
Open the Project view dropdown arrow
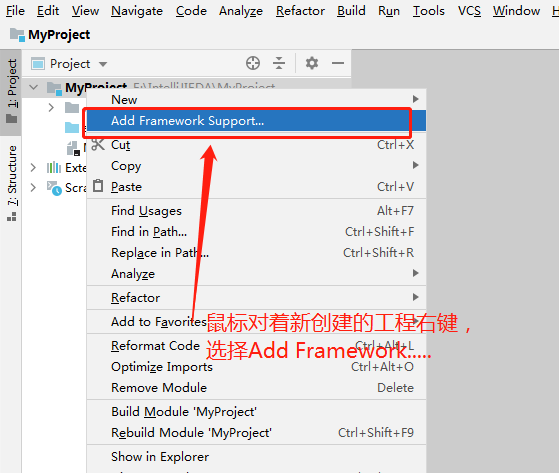pos(103,65)
